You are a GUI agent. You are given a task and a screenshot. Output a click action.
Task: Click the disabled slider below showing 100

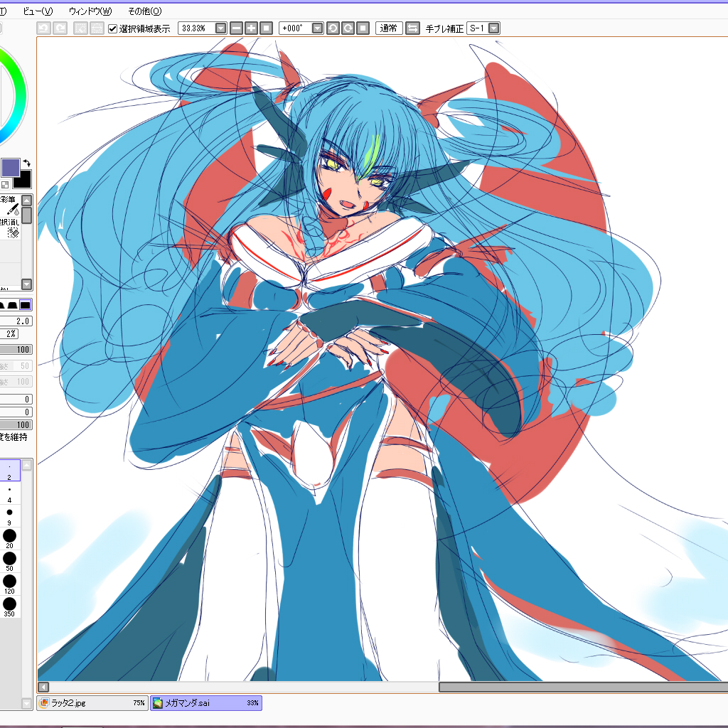coord(16,382)
